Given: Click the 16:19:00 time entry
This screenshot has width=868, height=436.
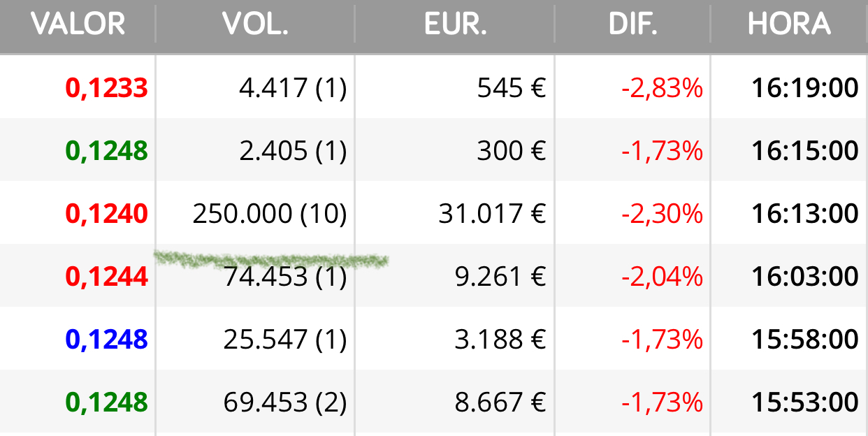Looking at the screenshot, I should [x=805, y=88].
